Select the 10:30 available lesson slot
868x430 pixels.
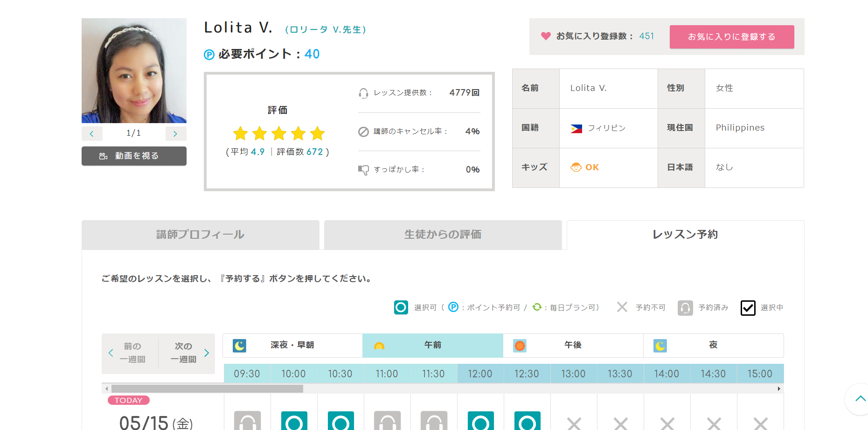pyautogui.click(x=340, y=421)
